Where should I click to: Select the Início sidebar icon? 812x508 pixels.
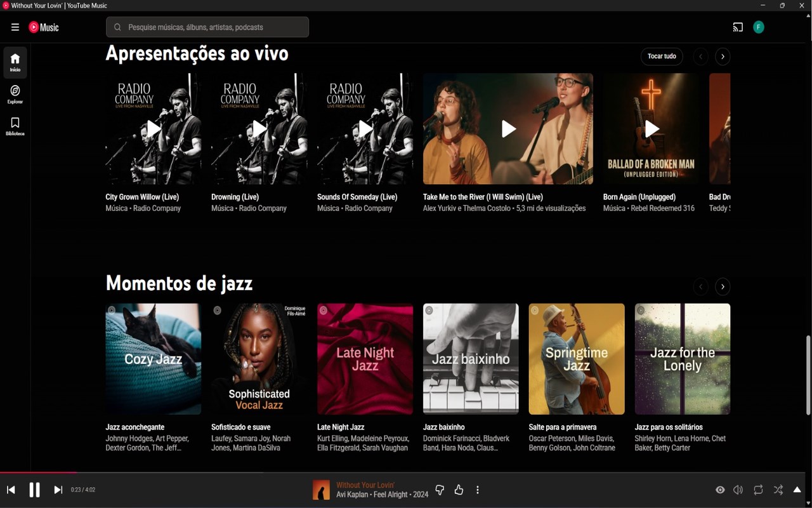(x=15, y=62)
